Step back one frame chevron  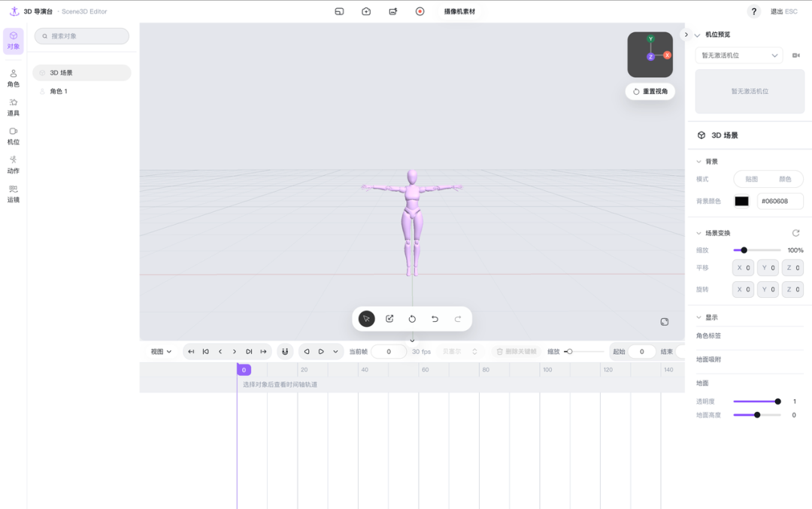point(220,352)
